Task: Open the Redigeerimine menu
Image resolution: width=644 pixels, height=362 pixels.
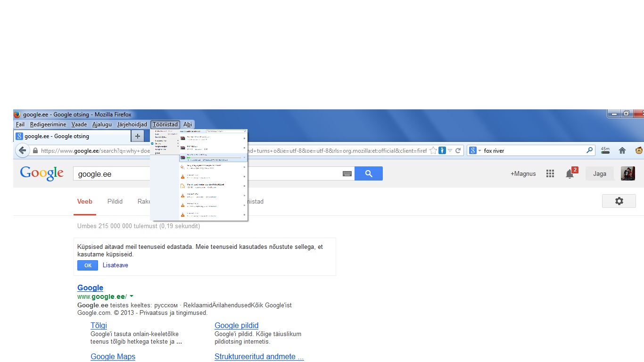Action: [48, 124]
